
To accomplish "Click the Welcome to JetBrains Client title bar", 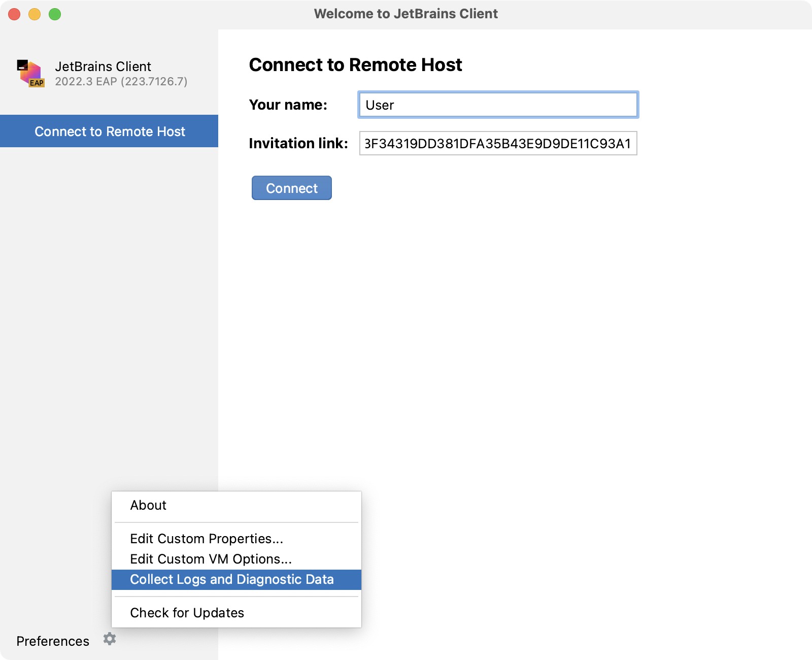I will coord(405,14).
